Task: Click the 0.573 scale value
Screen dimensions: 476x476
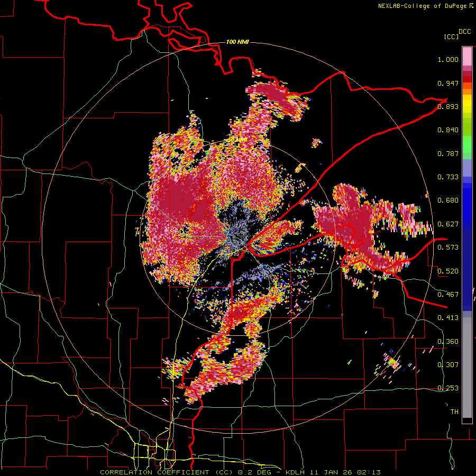Action: pos(448,248)
